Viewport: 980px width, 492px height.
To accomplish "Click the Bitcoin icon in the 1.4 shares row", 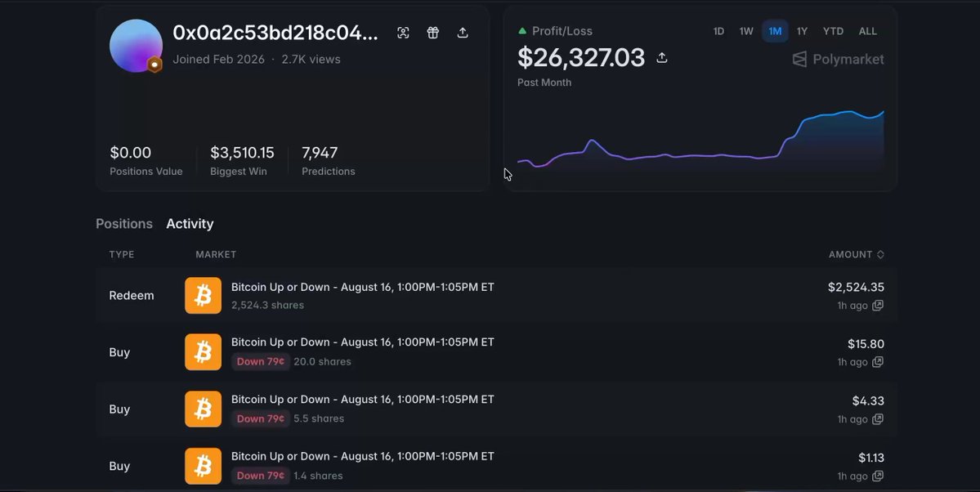I will [204, 466].
